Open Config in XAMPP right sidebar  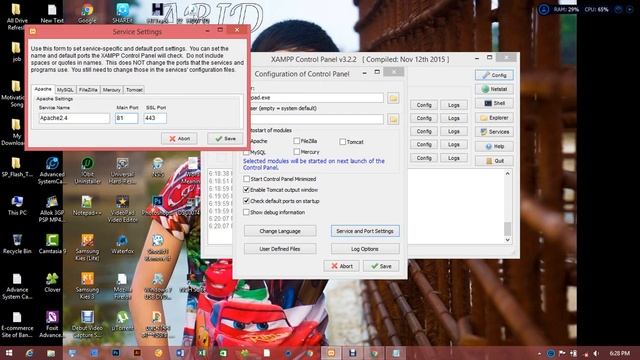click(x=494, y=75)
